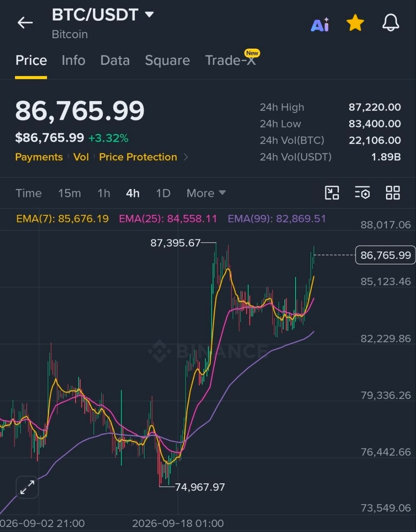This screenshot has height=532, width=416.
Task: Open the AI assistant icon
Action: [x=320, y=25]
